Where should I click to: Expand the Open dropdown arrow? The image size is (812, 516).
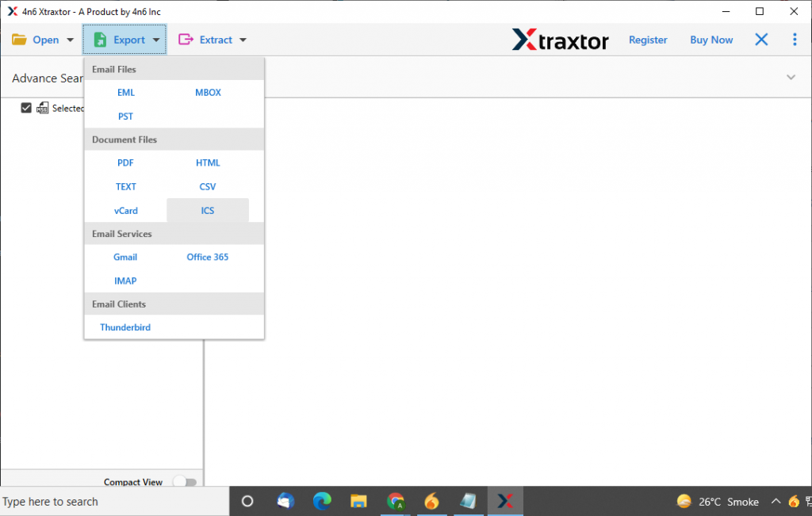70,40
